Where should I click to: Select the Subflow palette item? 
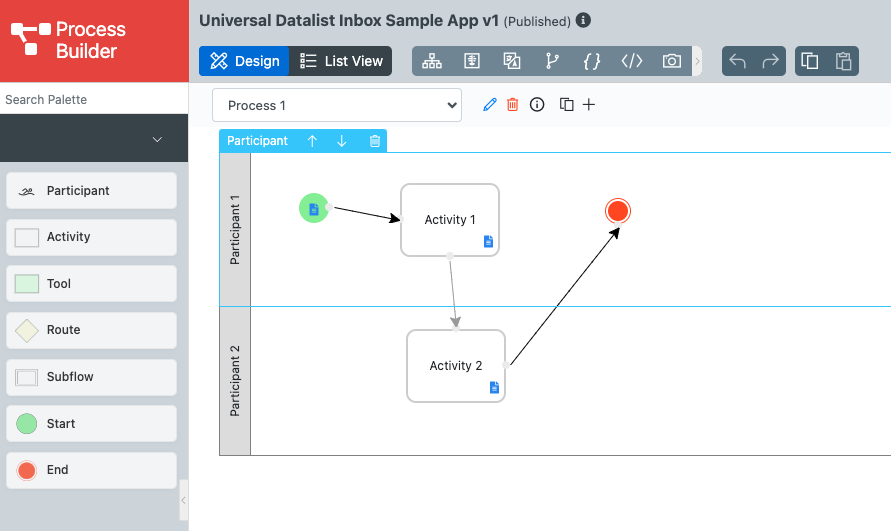tap(92, 377)
